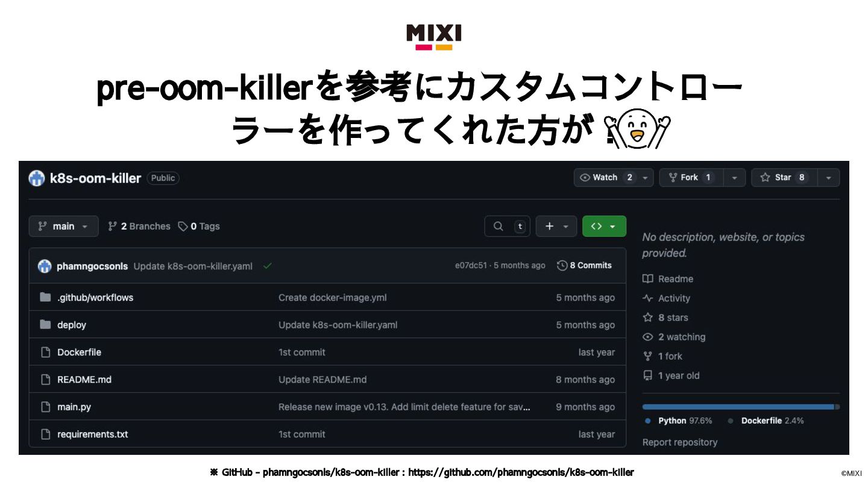The width and height of the screenshot is (868, 488).
Task: Expand the add file plus dropdown
Action: (556, 226)
